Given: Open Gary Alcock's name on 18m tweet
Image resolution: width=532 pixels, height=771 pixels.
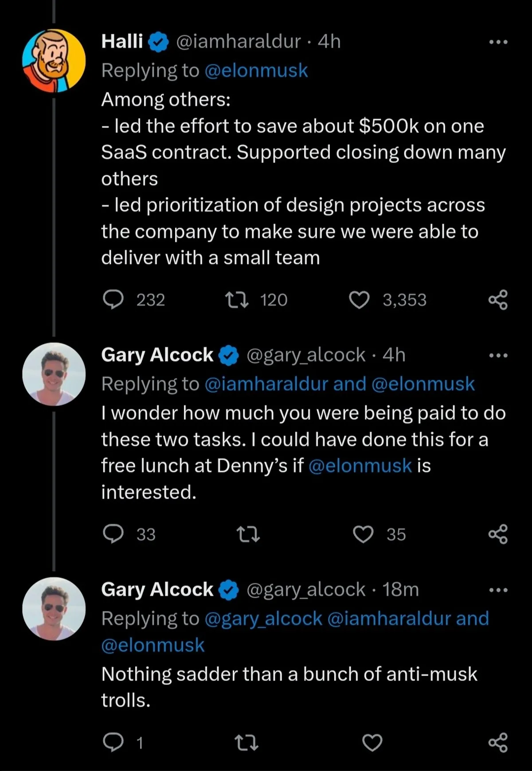Looking at the screenshot, I should click(x=157, y=590).
